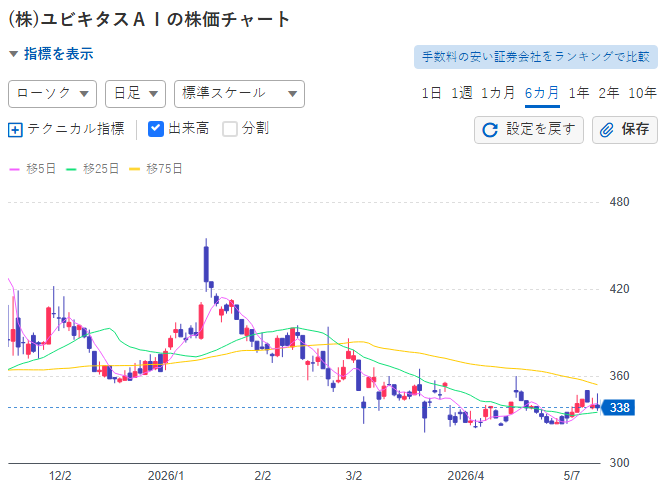The width and height of the screenshot is (666, 490).
Task: Open the 日足 interval dropdown
Action: pos(135,94)
